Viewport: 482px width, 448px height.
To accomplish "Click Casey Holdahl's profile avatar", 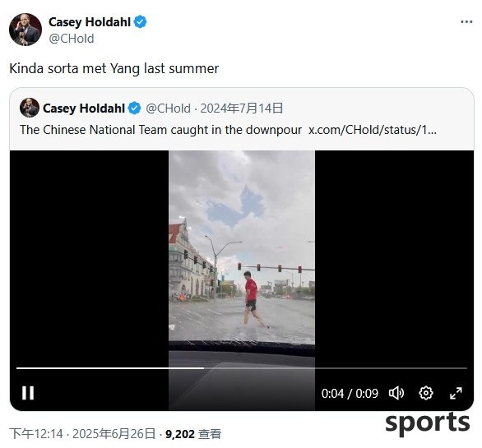I will 25,30.
